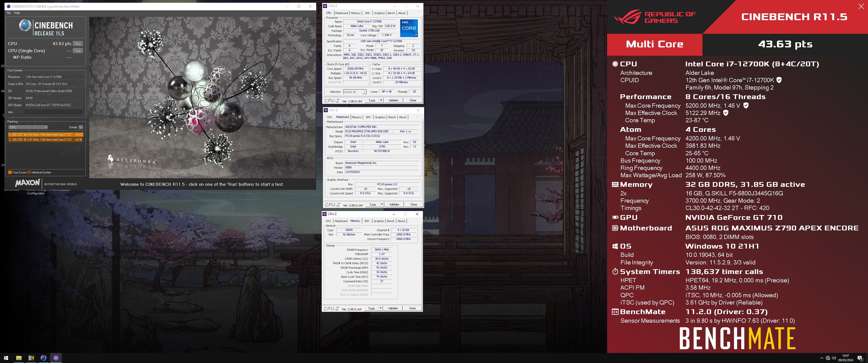This screenshot has height=363, width=868.
Task: Click Tools button in top CPU-Z window
Action: point(372,100)
